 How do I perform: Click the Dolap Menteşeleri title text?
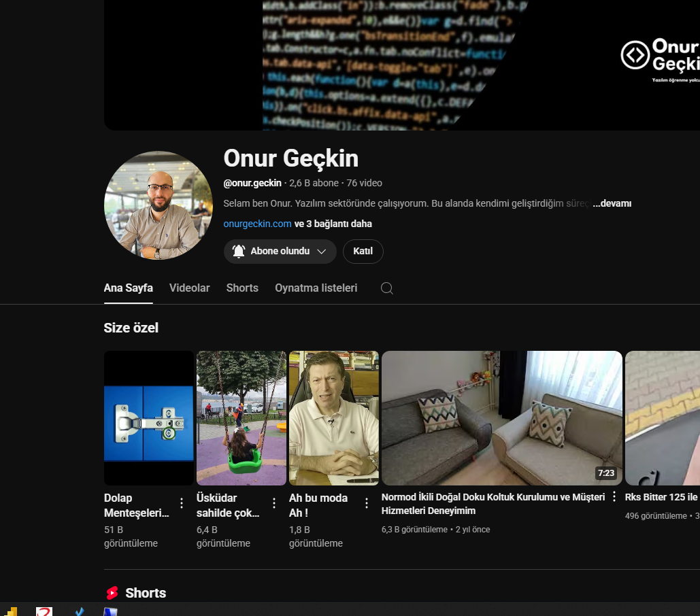[137, 505]
